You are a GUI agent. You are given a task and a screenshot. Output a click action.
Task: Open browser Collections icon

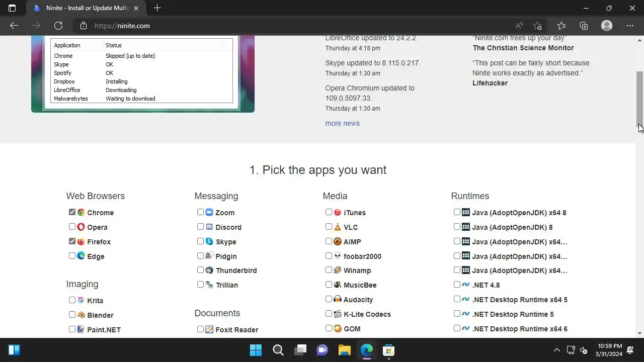[584, 26]
